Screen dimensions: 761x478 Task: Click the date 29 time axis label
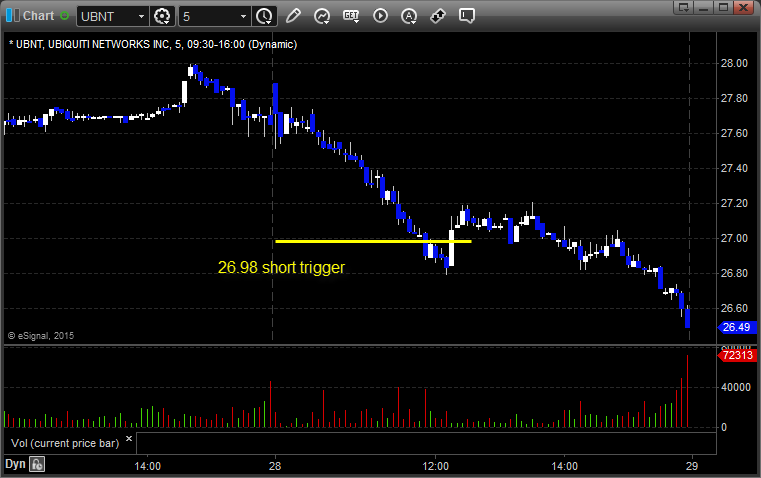click(x=692, y=466)
